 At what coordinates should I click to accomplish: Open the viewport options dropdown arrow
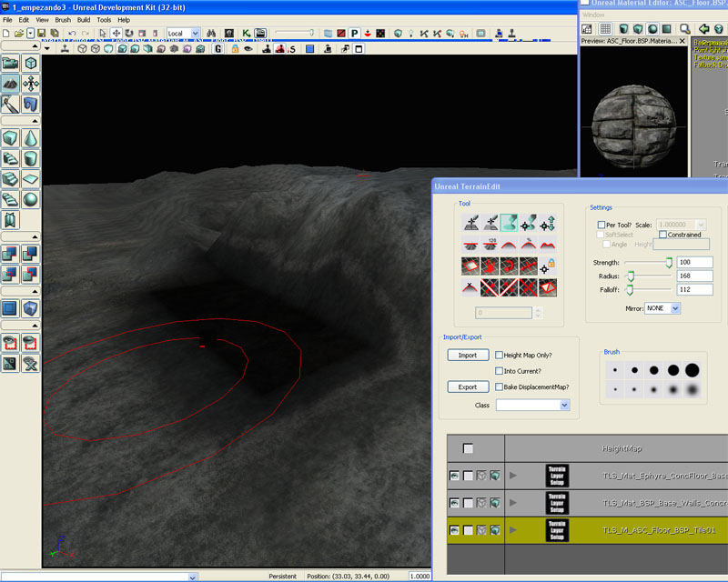tap(47, 49)
